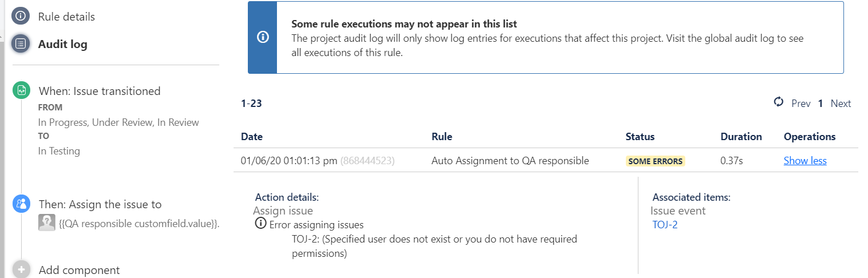Go to the Prev page
868x278 pixels.
tap(801, 104)
